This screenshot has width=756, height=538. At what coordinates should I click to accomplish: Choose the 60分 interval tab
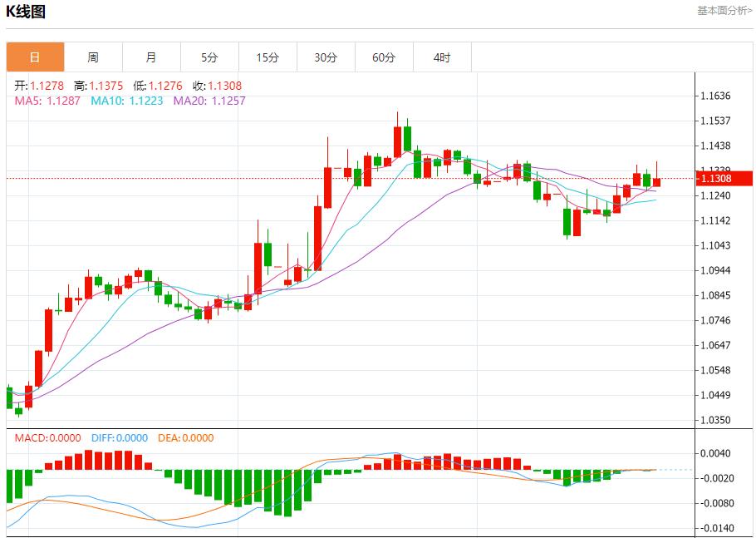pos(384,57)
